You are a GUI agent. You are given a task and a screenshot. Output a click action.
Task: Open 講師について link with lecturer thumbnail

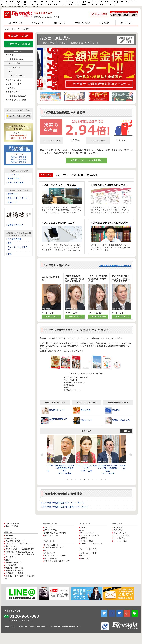point(83,420)
